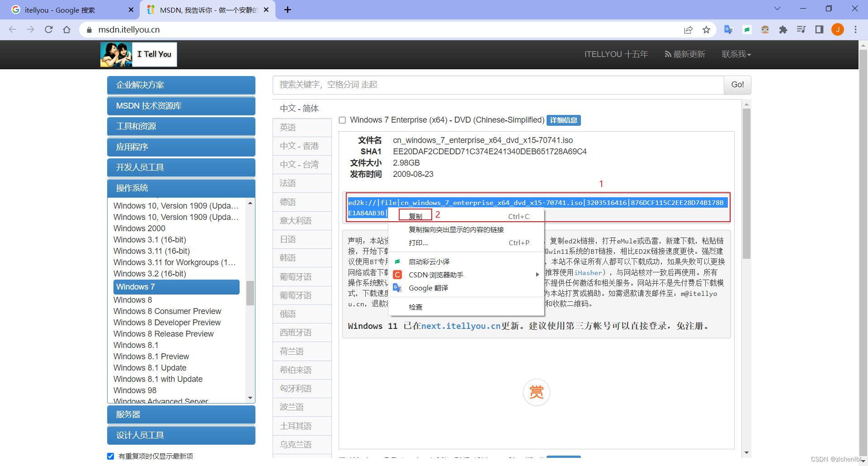Close the itellyou Google search tab
Image resolution: width=868 pixels, height=466 pixels.
coord(131,10)
